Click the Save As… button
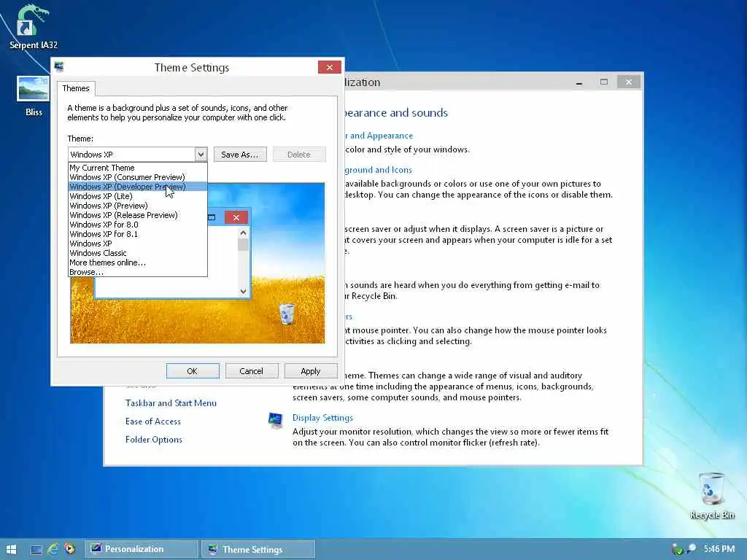Screen dimensions: 747x560 [x=239, y=155]
